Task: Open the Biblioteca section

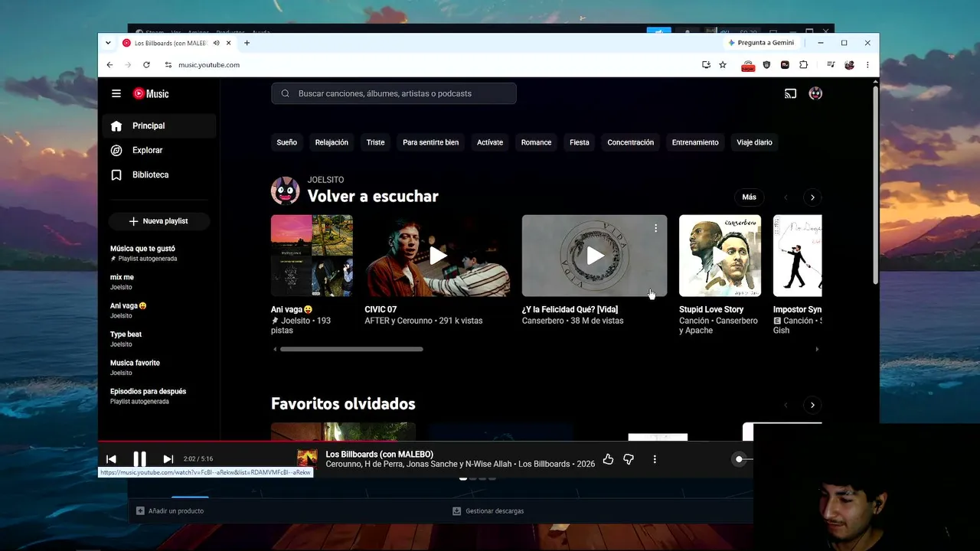Action: coord(159,174)
